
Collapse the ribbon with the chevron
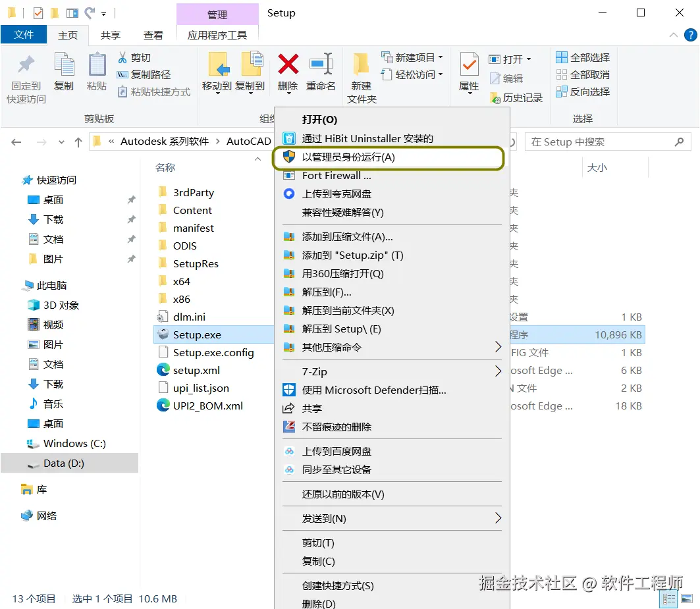pyautogui.click(x=673, y=35)
